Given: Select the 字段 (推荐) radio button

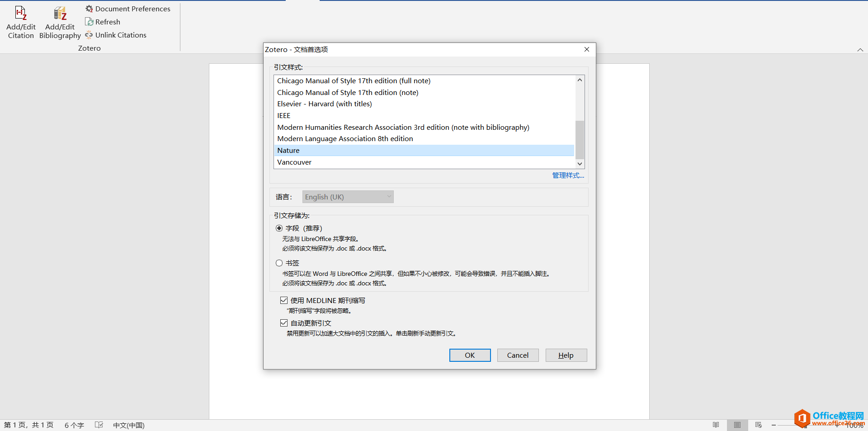Looking at the screenshot, I should pos(279,228).
